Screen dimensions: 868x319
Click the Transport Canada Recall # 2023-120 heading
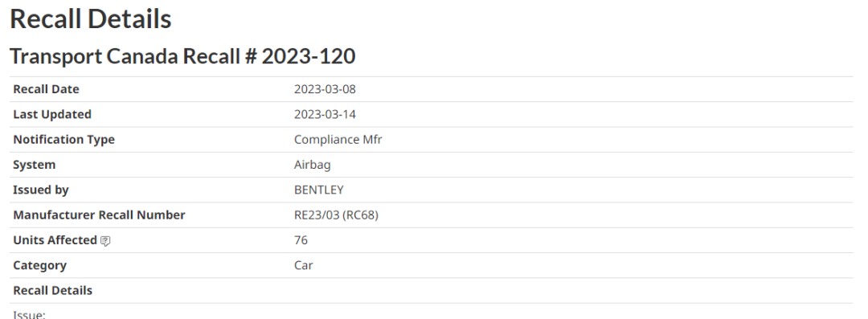[x=182, y=56]
